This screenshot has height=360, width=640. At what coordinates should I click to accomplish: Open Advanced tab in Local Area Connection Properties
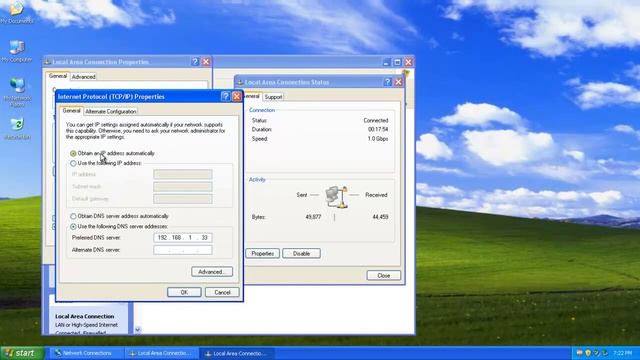(83, 77)
